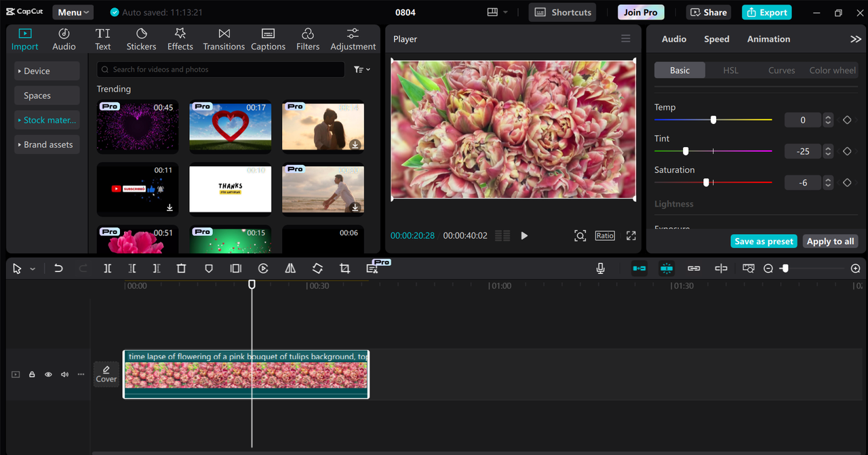
Task: Click the Saturation keyframe diamond
Action: click(847, 182)
